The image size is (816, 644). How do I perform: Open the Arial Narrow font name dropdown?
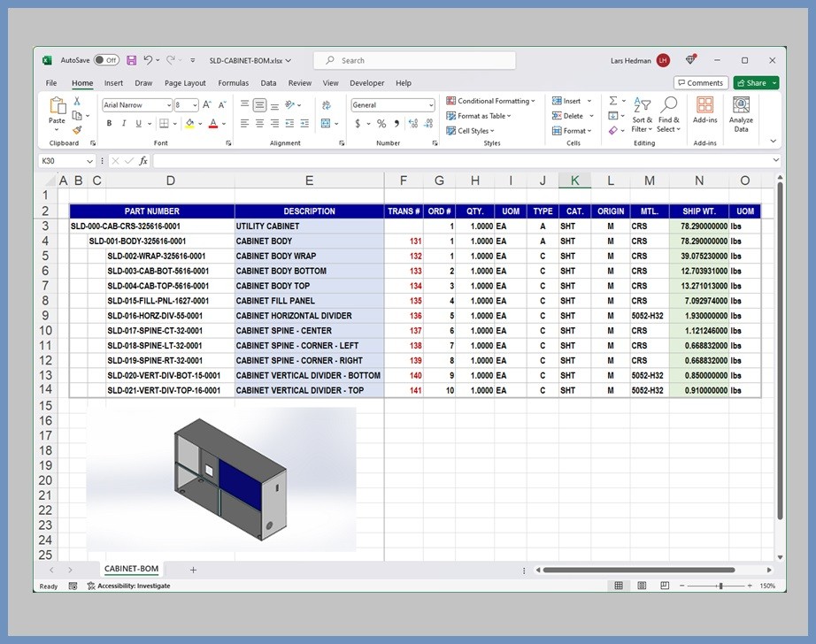point(169,105)
